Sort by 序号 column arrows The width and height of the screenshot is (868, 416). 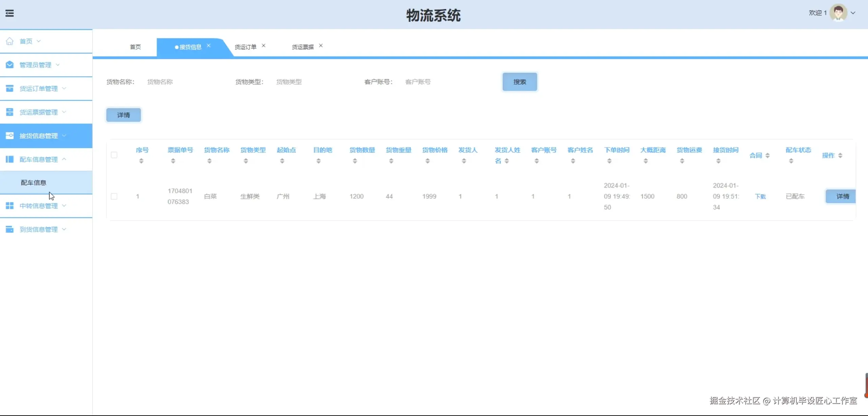point(141,161)
